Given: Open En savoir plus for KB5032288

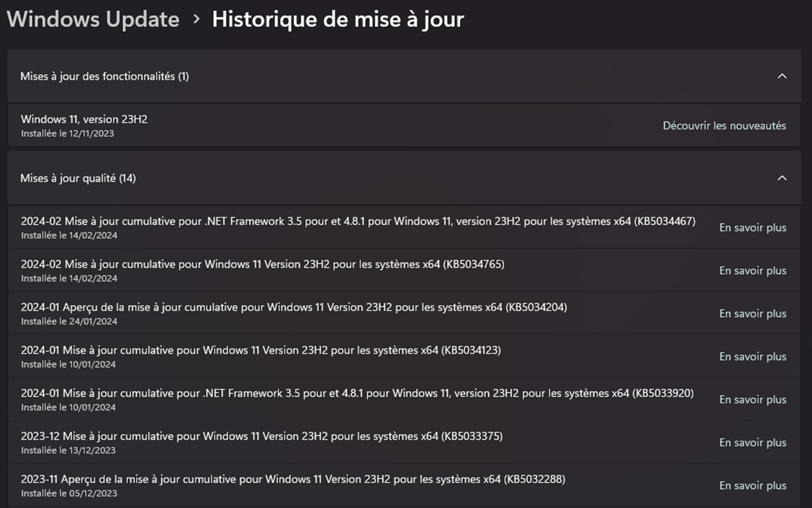Looking at the screenshot, I should [752, 486].
